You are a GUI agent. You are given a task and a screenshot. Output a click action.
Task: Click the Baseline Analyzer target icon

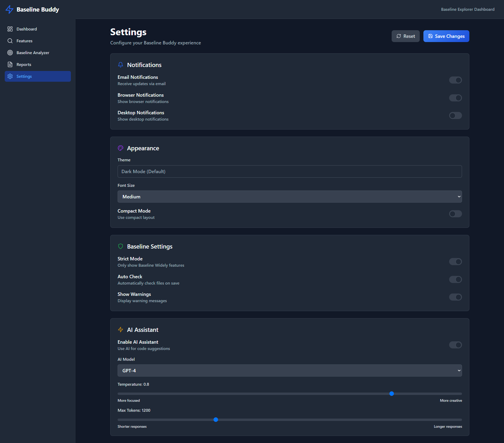[x=10, y=53]
